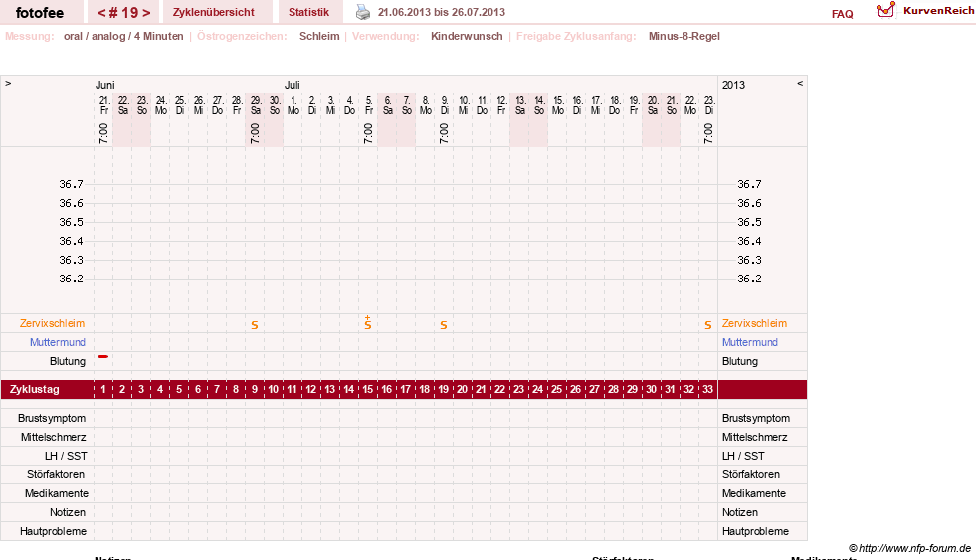Click the right 36.5 temperature label
976x560 pixels.
(x=749, y=222)
